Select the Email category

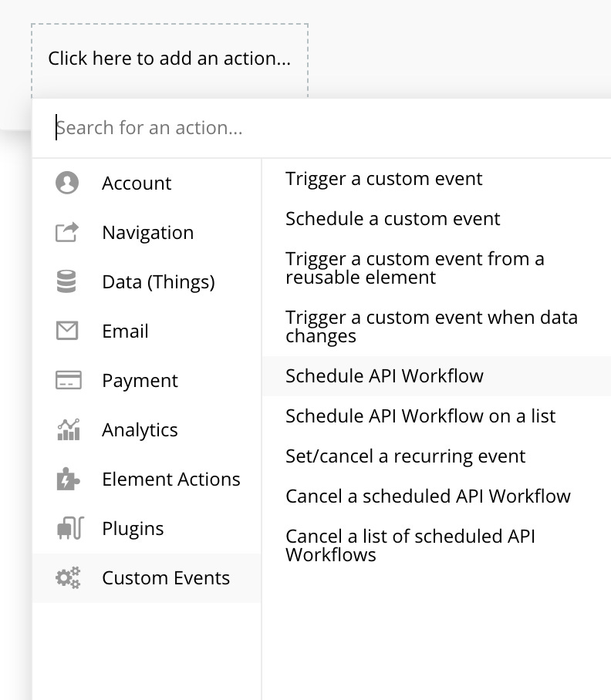(x=147, y=331)
